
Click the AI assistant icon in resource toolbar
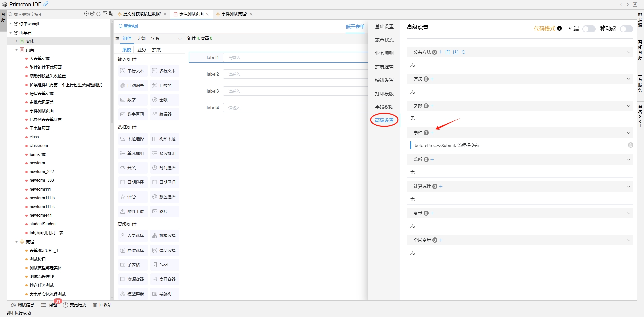click(x=86, y=14)
